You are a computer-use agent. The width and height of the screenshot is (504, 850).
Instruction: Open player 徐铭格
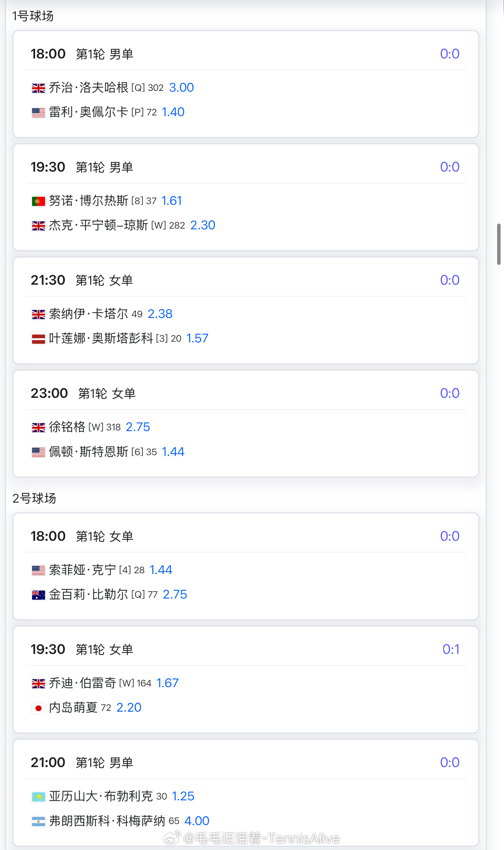67,427
